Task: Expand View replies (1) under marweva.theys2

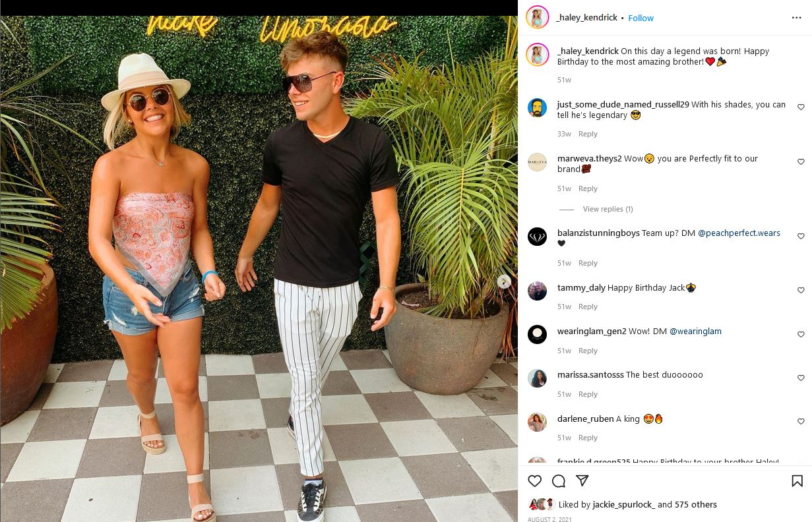Action: pyautogui.click(x=608, y=209)
